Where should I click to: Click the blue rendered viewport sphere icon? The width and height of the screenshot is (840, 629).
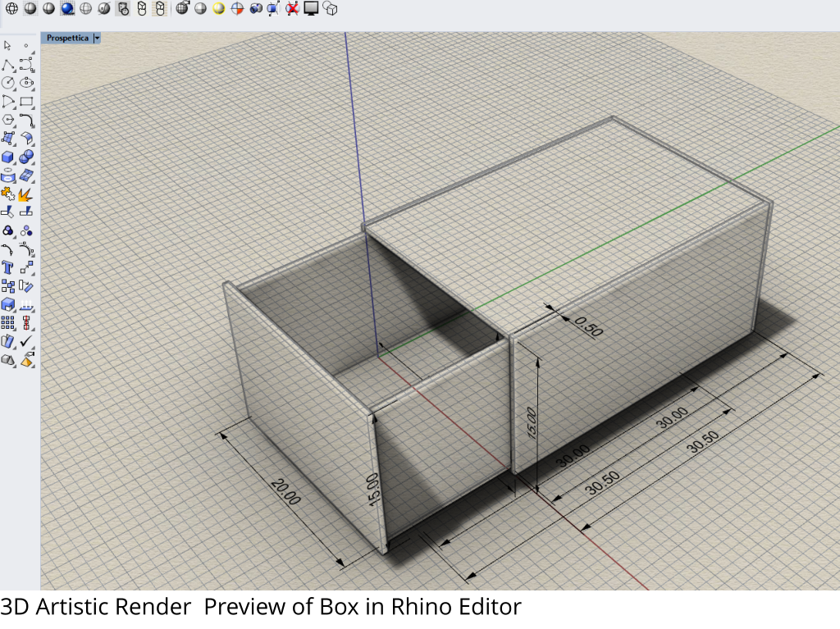pyautogui.click(x=67, y=8)
